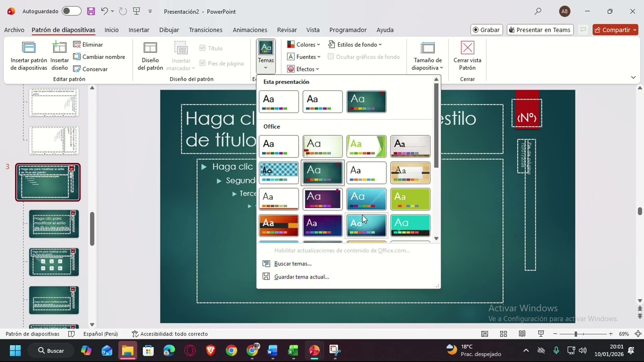Open Tamaño de diapositiva dropdown
Screen dimensions: 644x362
tap(427, 56)
